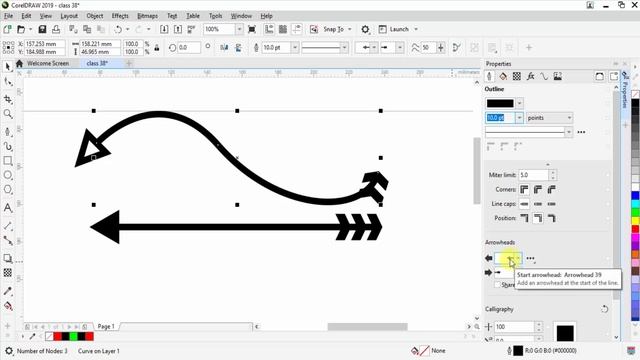Switch to the Welcome Screen tab
The height and width of the screenshot is (360, 640).
pyautogui.click(x=47, y=64)
